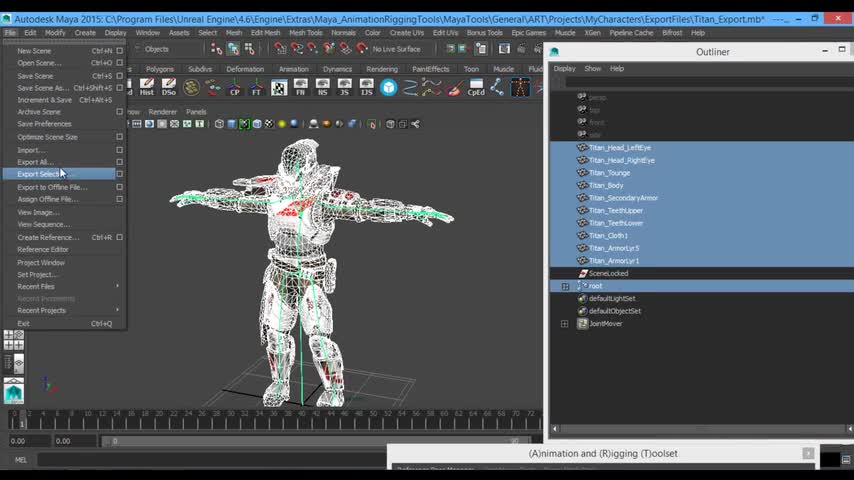Click the blue cube shelf icon
Viewport: 854px width, 480px height.
[388, 88]
